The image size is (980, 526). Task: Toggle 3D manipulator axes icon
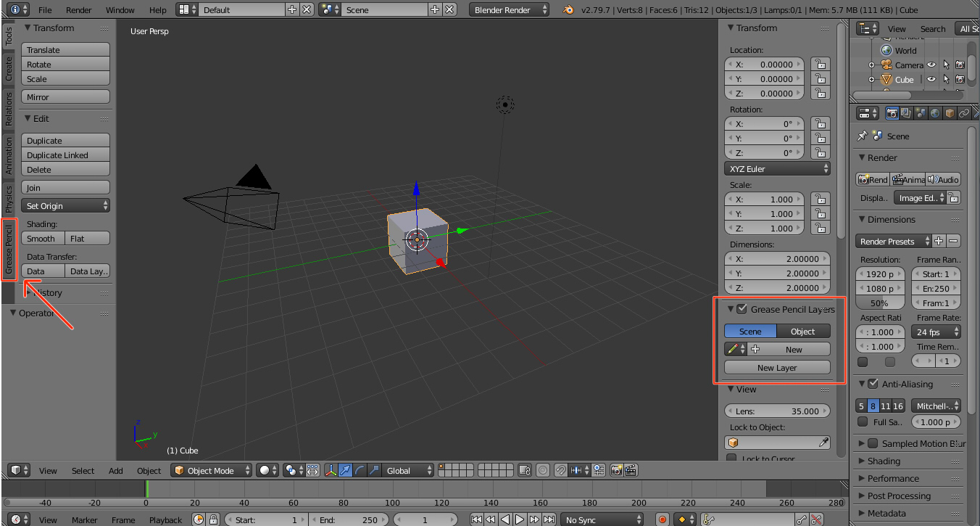(333, 470)
